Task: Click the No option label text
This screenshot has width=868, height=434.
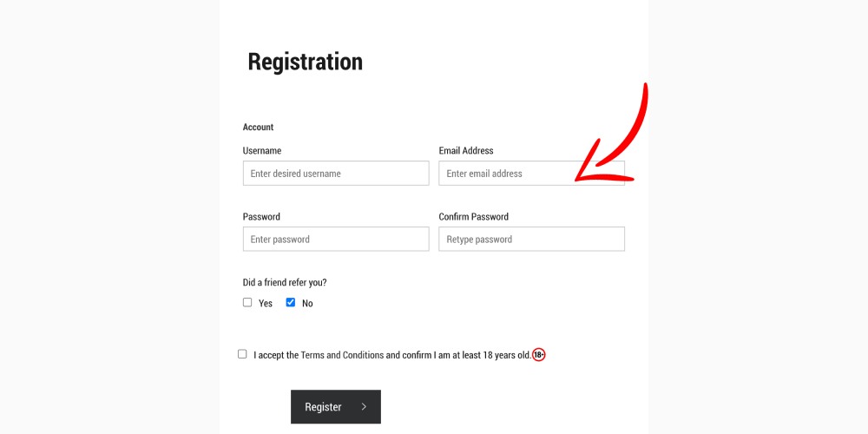Action: pos(307,303)
